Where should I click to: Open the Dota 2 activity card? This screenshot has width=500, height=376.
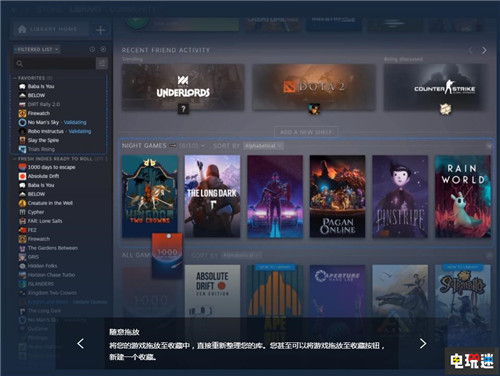314,87
